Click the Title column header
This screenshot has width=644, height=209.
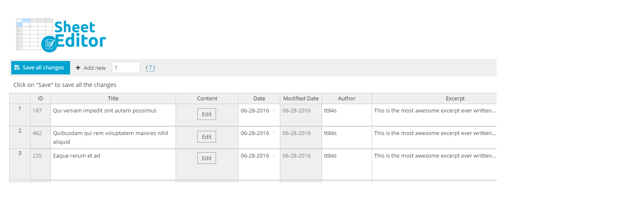pos(113,99)
